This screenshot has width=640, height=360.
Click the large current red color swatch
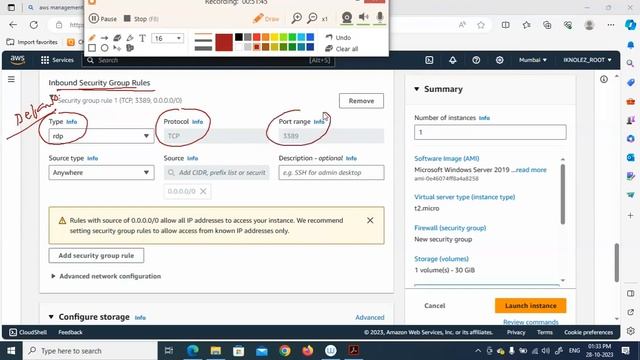[x=224, y=42]
